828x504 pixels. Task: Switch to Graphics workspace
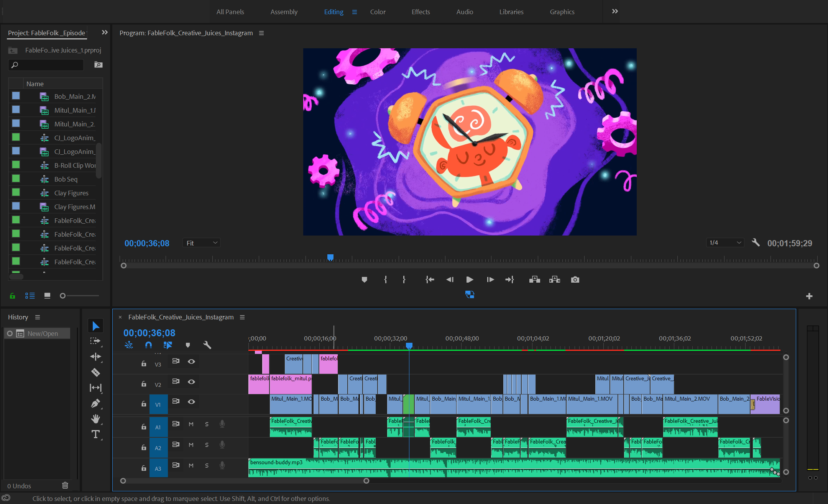562,12
